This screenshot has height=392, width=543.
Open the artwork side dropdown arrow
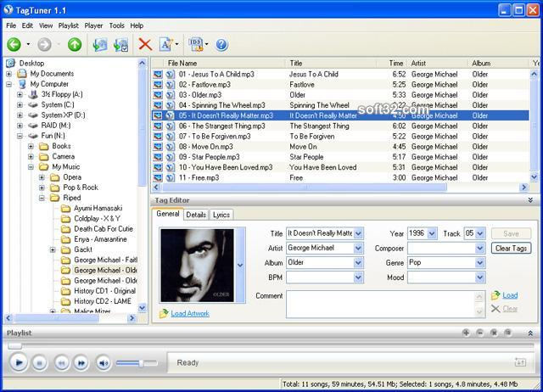tap(240, 266)
